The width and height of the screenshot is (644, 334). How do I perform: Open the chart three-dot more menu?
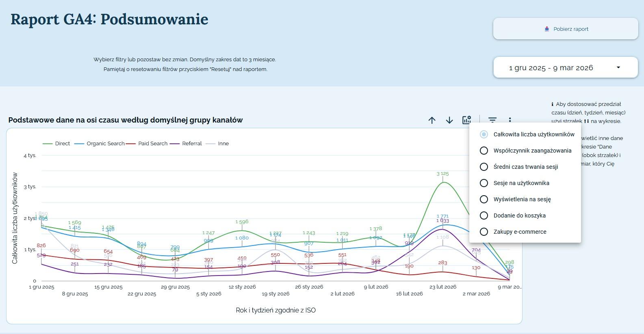click(x=510, y=120)
